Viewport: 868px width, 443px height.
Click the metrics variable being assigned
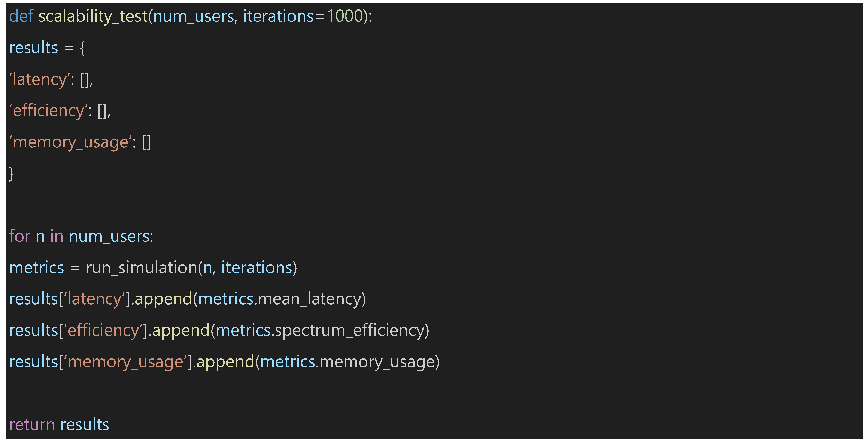(x=36, y=268)
